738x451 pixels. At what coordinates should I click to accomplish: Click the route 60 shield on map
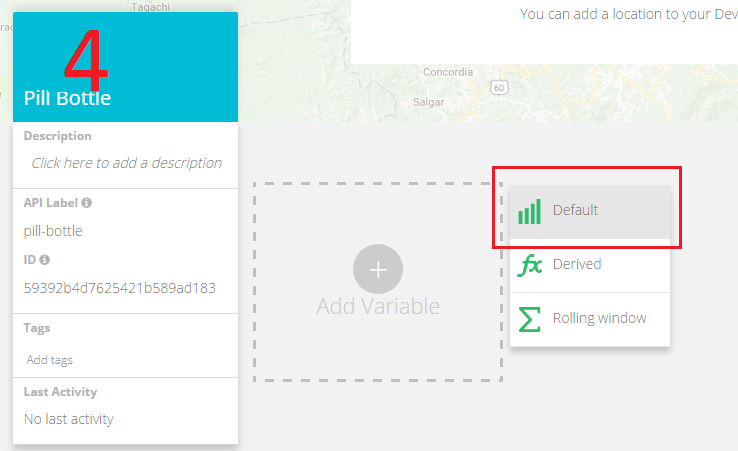click(499, 89)
